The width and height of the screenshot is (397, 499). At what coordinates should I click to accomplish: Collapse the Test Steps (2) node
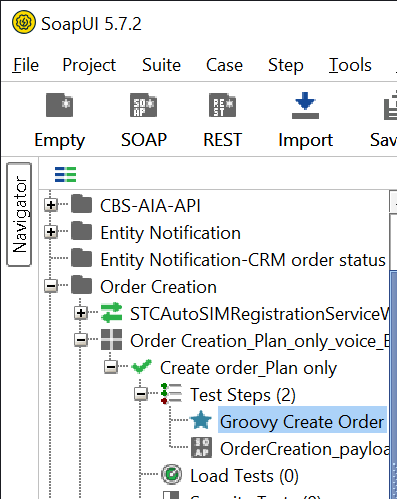click(141, 394)
